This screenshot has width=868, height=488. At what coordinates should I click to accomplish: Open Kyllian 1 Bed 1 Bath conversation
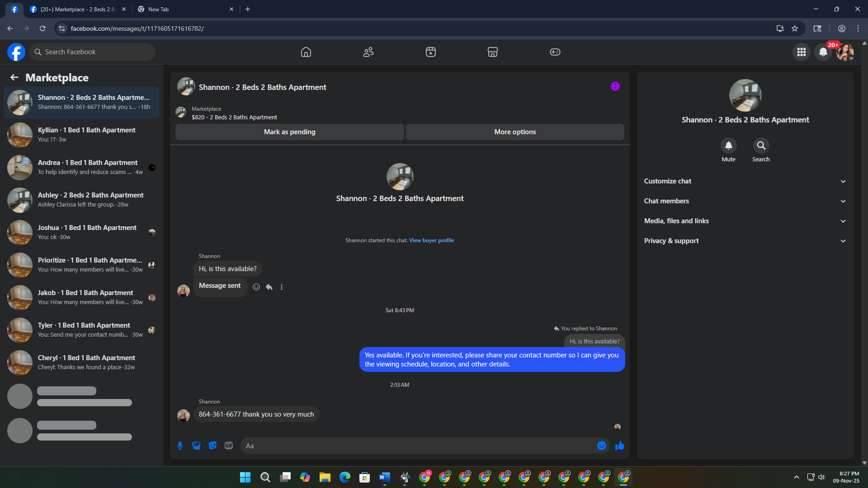click(x=81, y=135)
